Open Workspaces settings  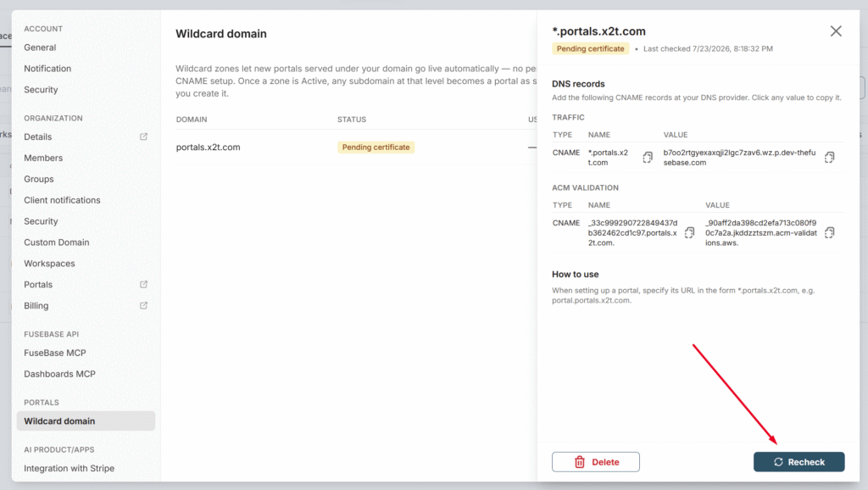click(49, 264)
